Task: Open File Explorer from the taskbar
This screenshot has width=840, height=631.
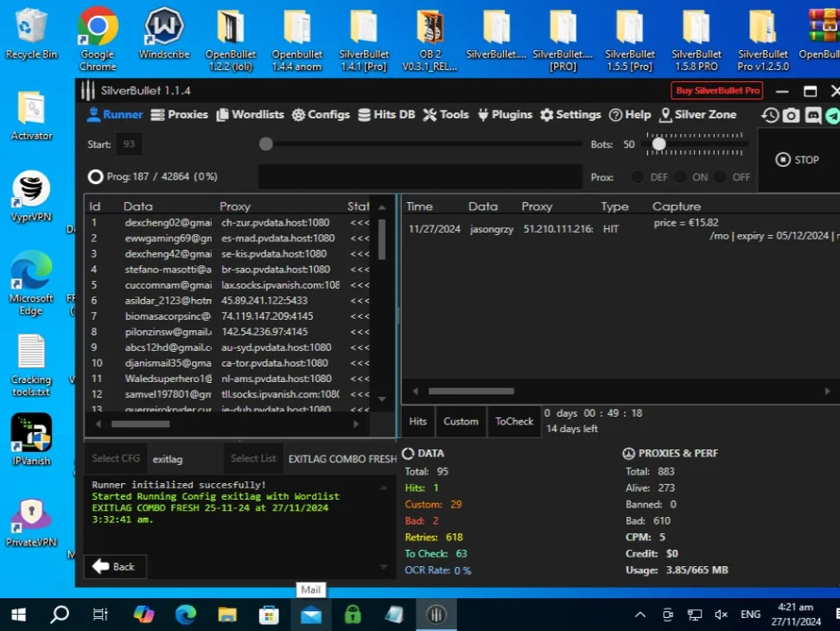Action: coord(227,615)
